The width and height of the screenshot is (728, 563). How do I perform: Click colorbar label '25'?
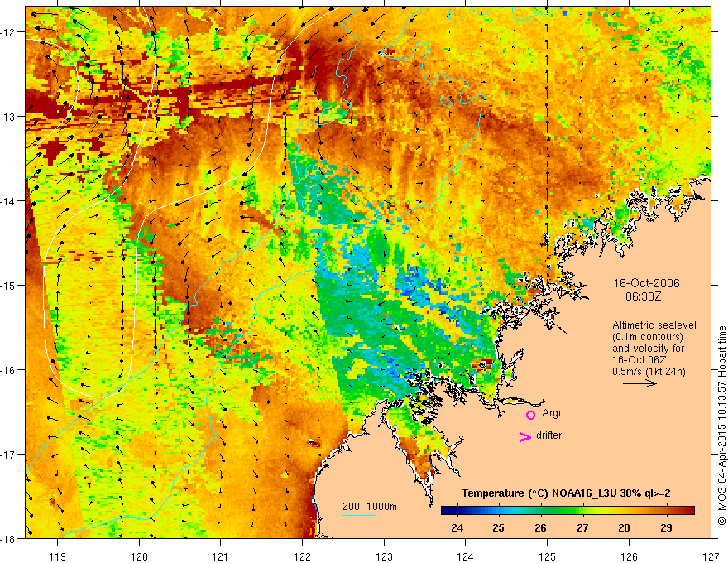tap(498, 527)
